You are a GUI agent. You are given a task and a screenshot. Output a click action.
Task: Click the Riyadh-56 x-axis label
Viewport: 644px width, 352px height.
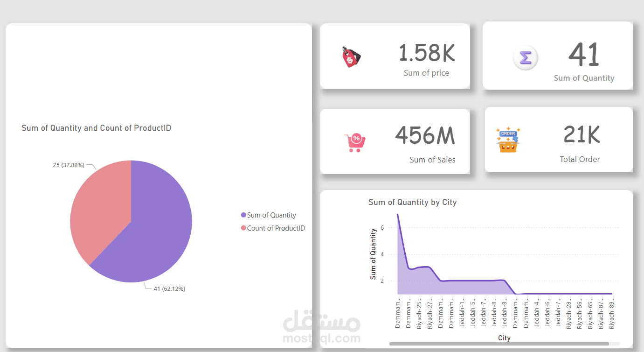pos(580,314)
